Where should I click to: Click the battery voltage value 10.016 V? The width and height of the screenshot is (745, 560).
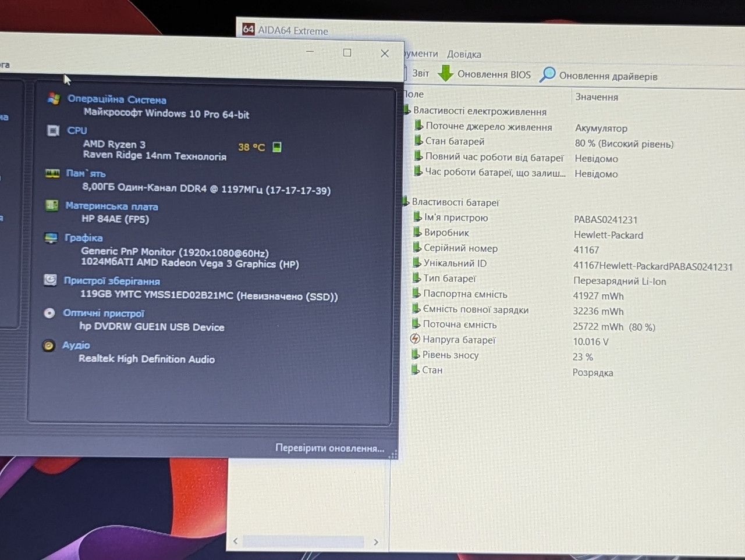(590, 342)
